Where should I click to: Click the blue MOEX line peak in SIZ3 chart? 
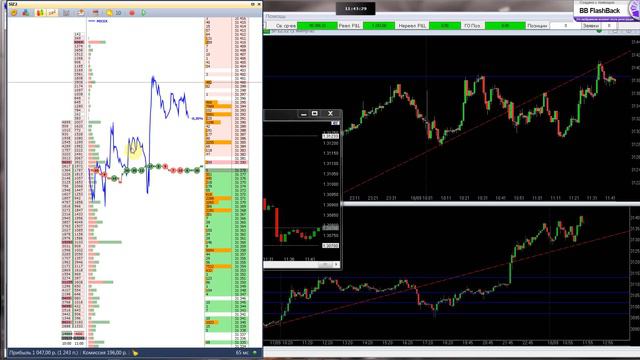(x=153, y=77)
